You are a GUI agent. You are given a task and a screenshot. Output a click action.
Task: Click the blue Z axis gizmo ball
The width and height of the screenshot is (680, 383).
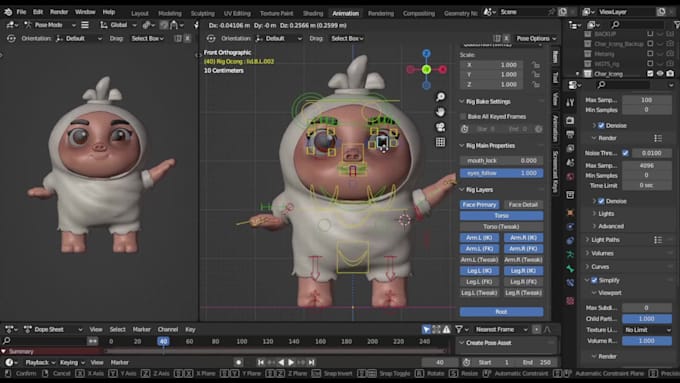(426, 53)
